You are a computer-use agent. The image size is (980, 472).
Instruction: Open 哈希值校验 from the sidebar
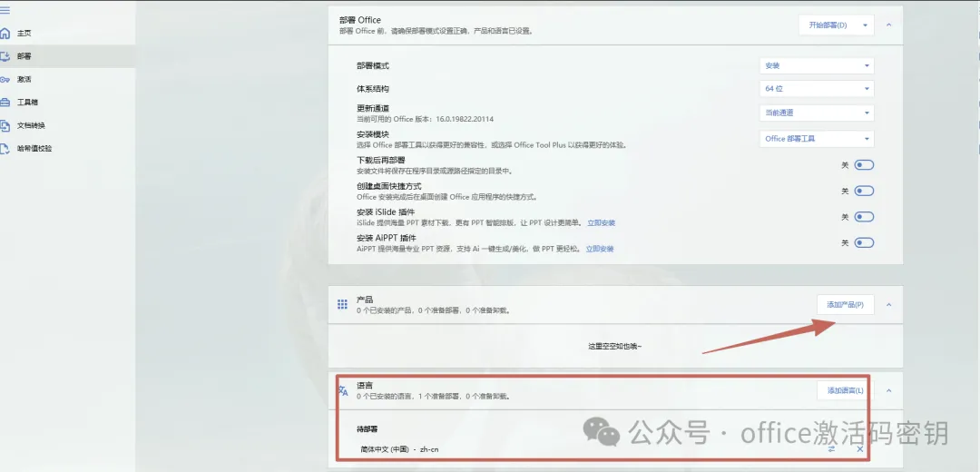coord(67,149)
